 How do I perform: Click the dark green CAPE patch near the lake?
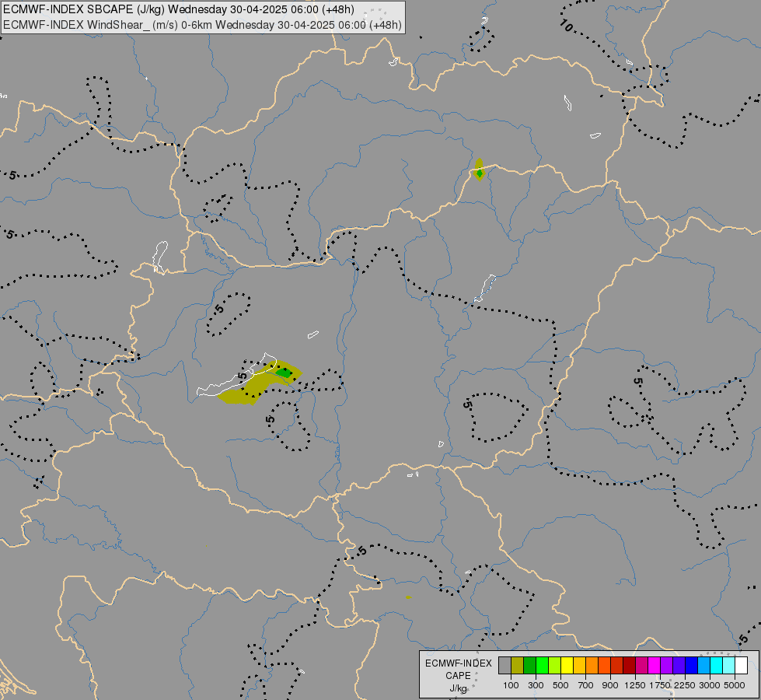(x=284, y=373)
